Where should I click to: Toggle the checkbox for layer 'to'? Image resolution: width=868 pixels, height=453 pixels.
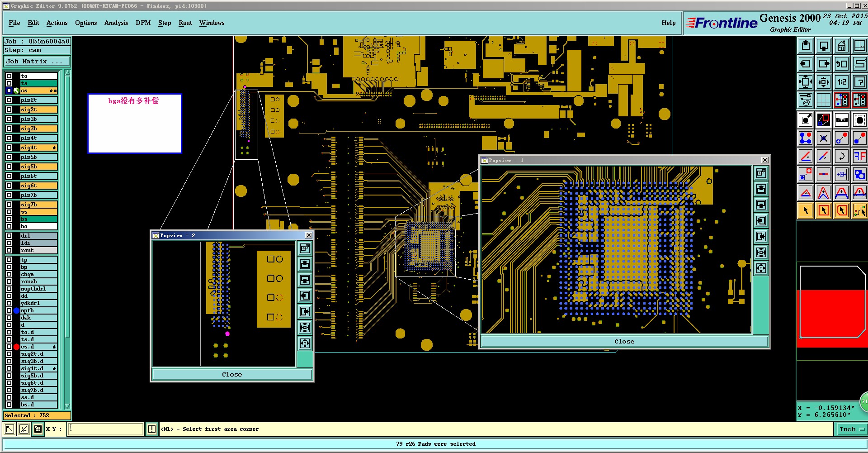(9, 76)
